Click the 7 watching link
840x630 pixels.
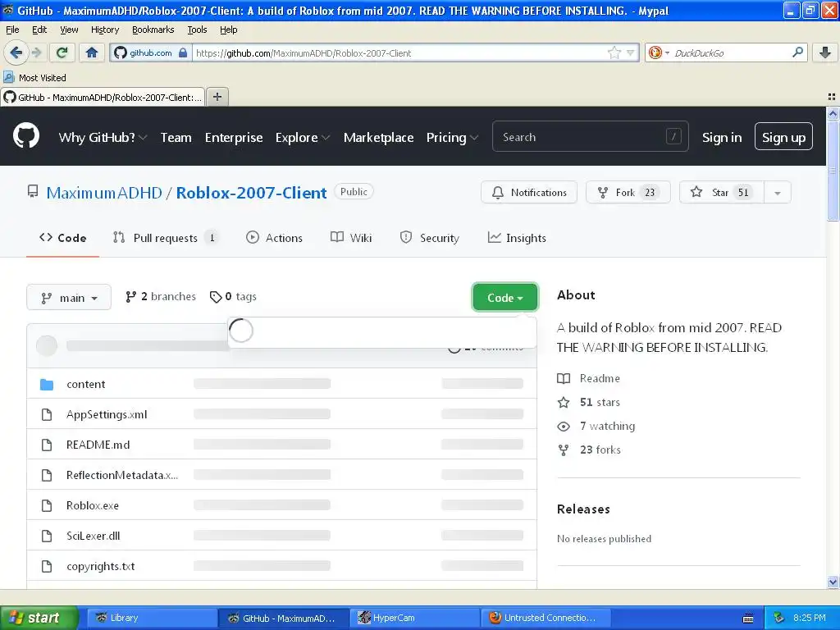click(x=596, y=427)
